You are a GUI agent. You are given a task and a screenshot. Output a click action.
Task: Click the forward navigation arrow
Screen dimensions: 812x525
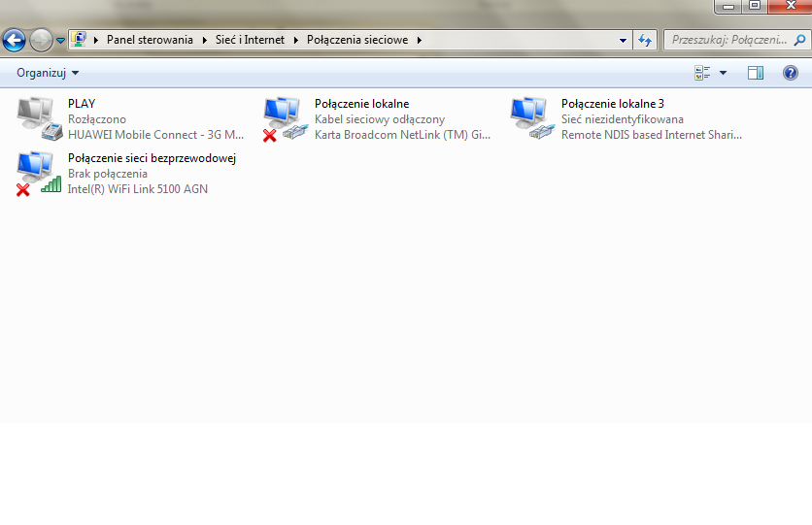(41, 41)
